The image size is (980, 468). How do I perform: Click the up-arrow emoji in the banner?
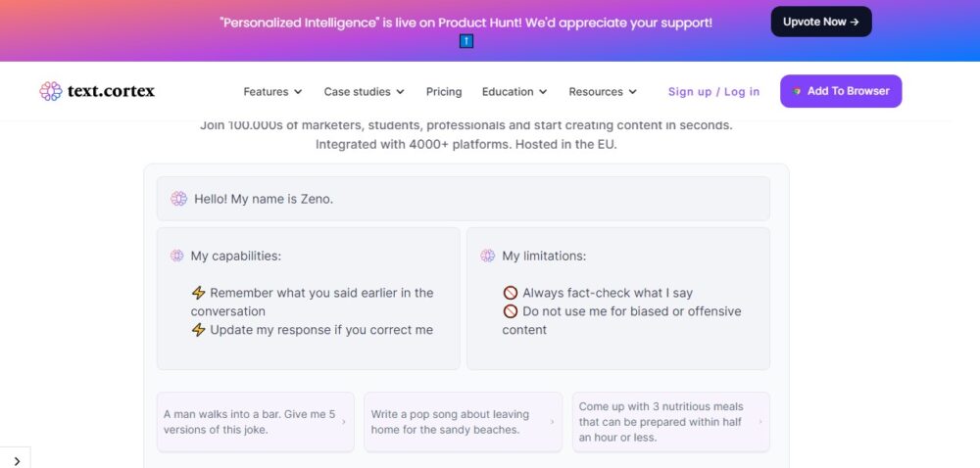tap(466, 41)
